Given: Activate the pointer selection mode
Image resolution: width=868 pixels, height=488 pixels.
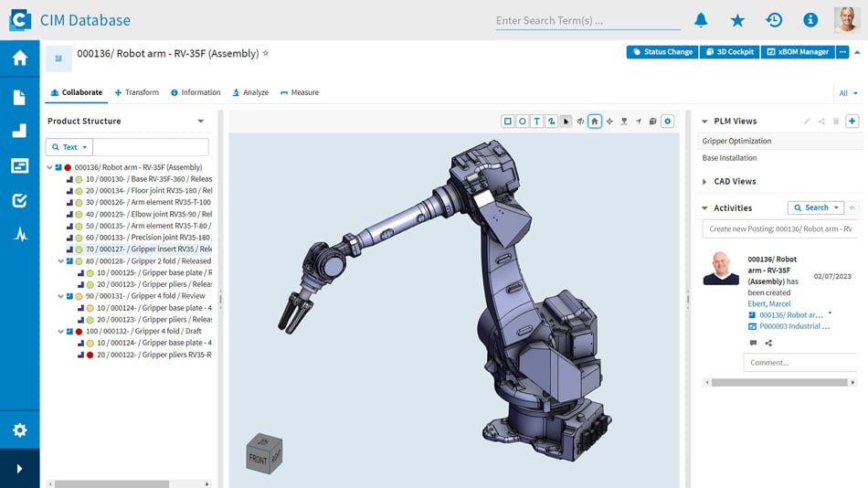Looking at the screenshot, I should pyautogui.click(x=566, y=121).
